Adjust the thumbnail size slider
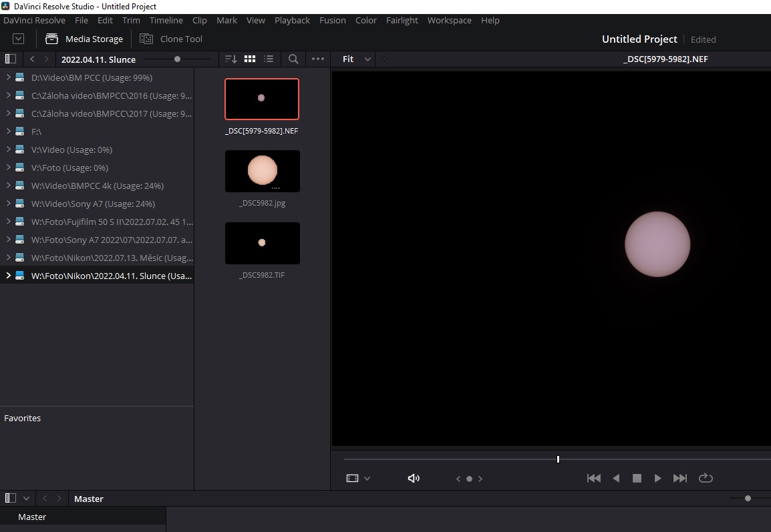The height and width of the screenshot is (532, 771). (177, 59)
